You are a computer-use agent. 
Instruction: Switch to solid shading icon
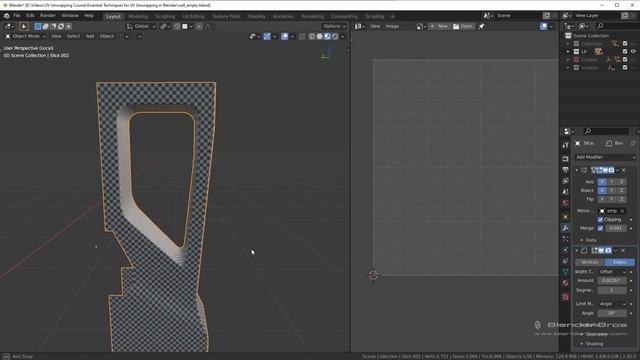320,36
